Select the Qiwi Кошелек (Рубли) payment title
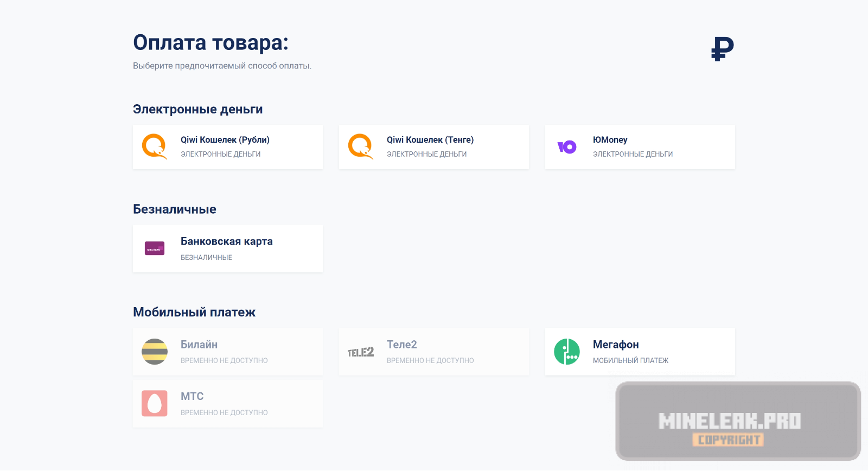The width and height of the screenshot is (868, 471). coord(225,139)
